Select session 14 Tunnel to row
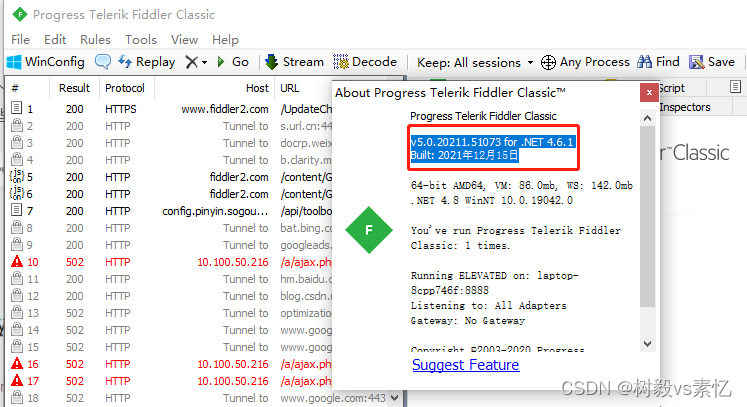The height and width of the screenshot is (407, 747). pyautogui.click(x=169, y=330)
